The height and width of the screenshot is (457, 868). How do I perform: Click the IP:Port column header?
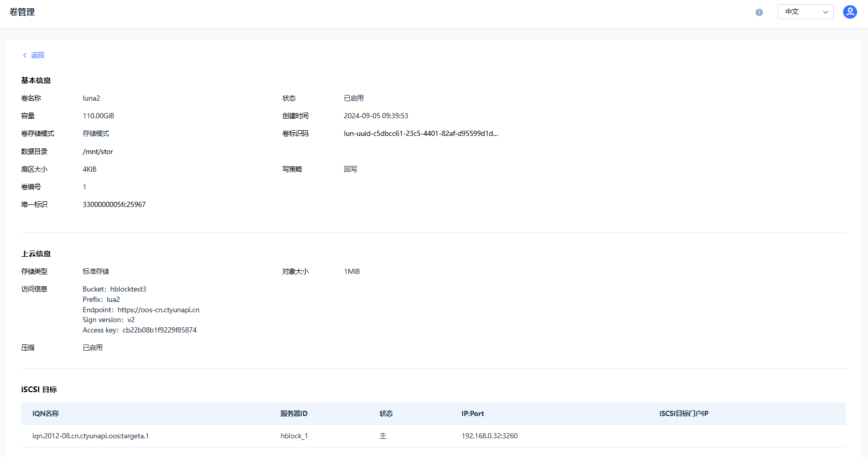(x=473, y=413)
